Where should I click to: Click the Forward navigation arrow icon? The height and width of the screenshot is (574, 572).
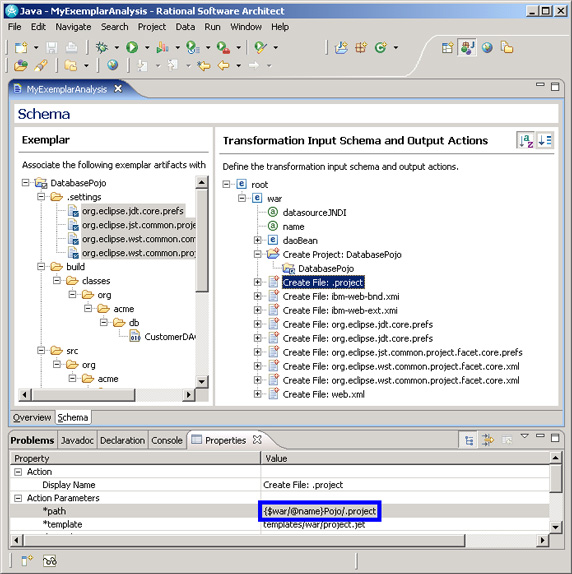[x=254, y=66]
